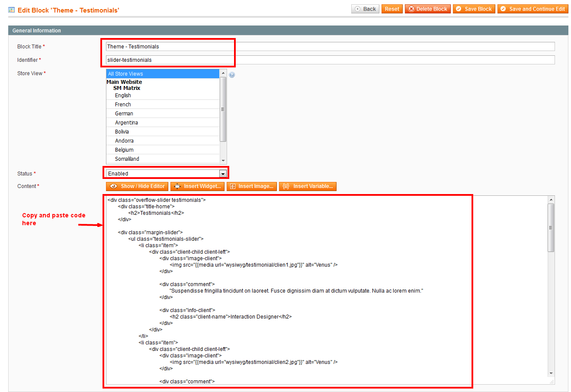
Task: Click the eye icon on Show/Hide Editor
Action: (x=114, y=186)
